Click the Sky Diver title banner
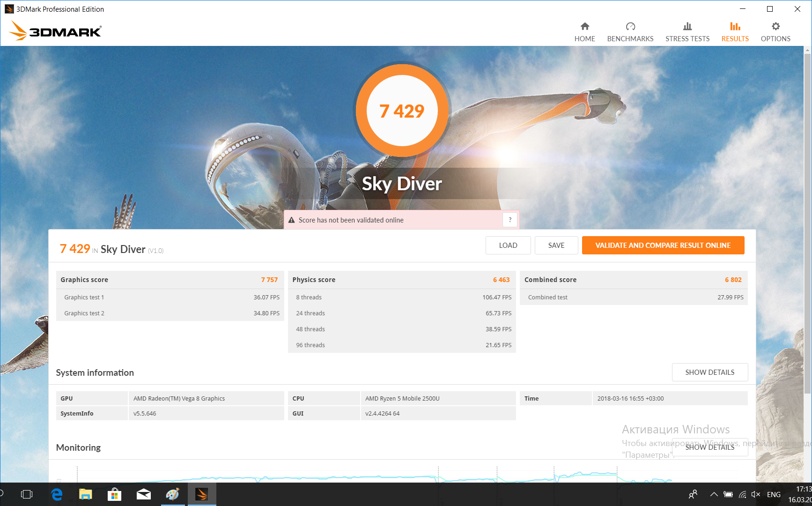This screenshot has width=812, height=506. [x=402, y=184]
